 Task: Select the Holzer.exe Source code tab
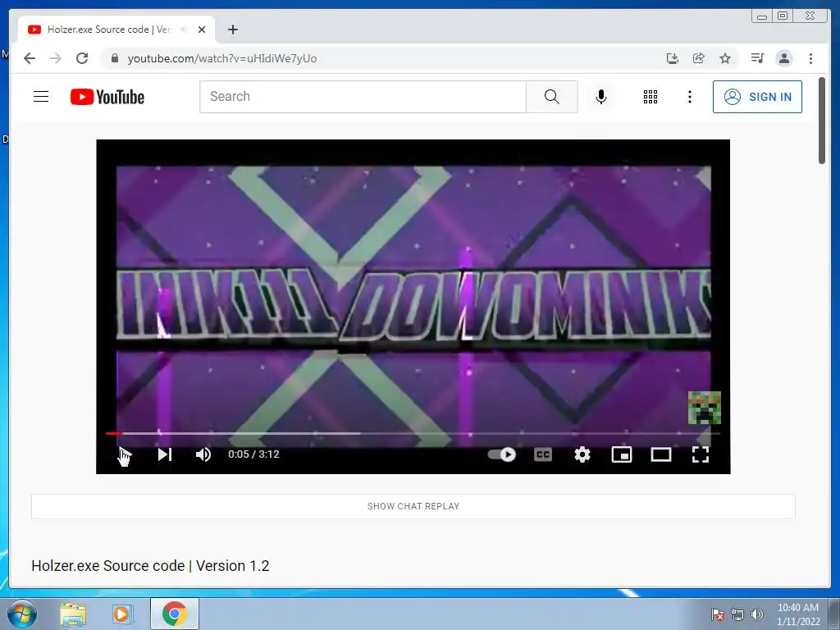pos(116,30)
